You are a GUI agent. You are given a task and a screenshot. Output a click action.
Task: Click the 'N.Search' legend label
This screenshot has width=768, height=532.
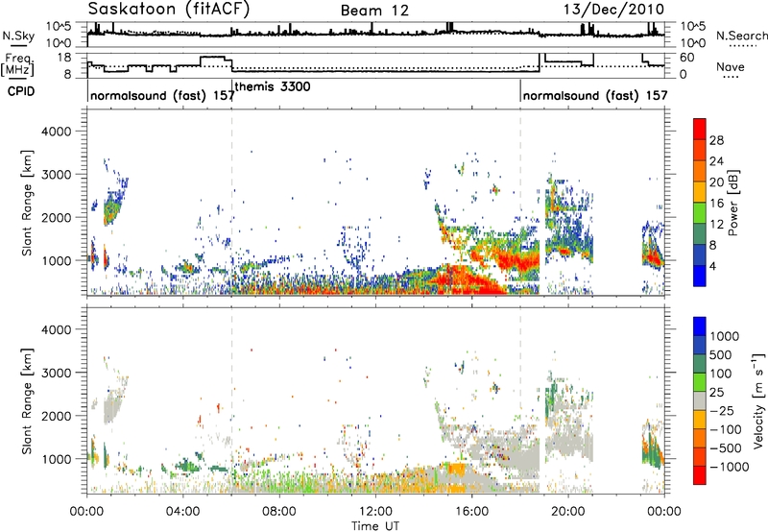coord(741,36)
